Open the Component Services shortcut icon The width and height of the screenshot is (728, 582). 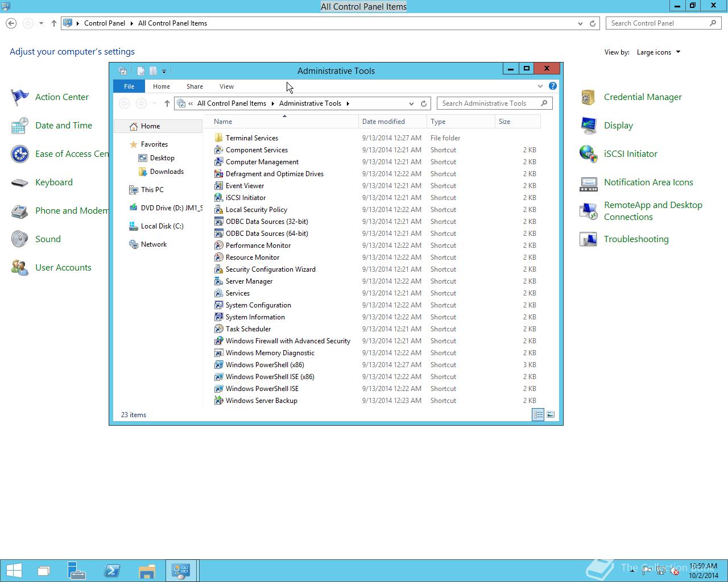pos(218,150)
